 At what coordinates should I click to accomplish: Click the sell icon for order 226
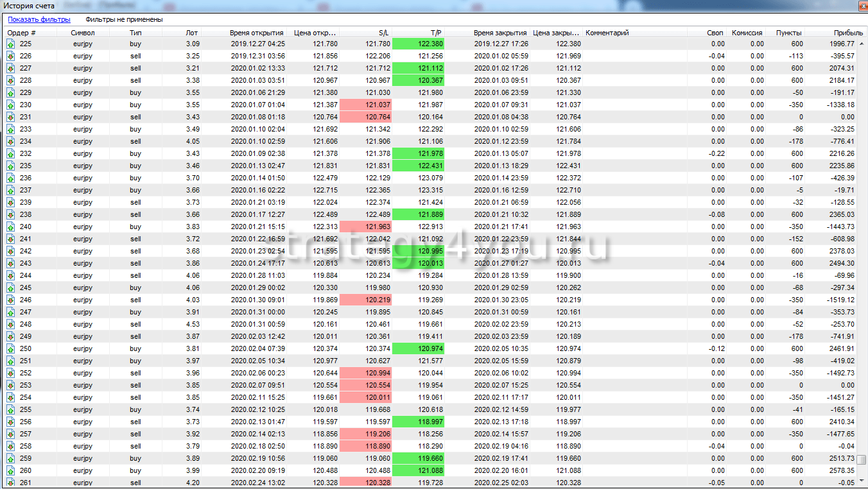pos(11,56)
